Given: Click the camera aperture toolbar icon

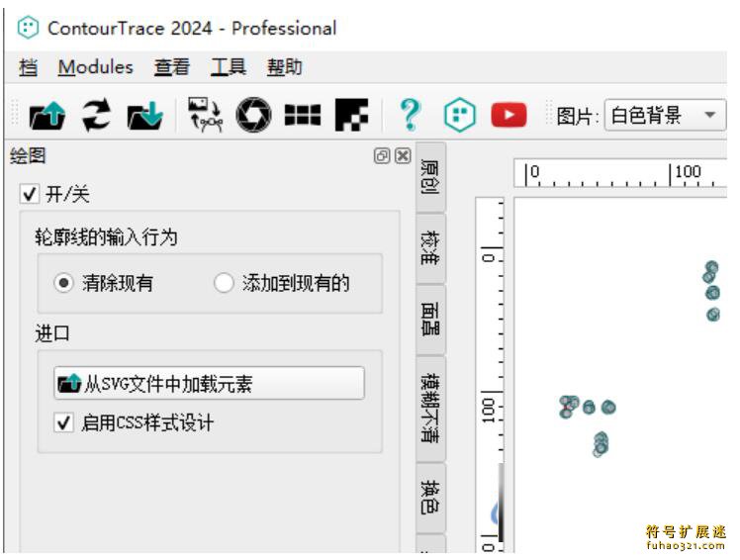Looking at the screenshot, I should pyautogui.click(x=254, y=115).
